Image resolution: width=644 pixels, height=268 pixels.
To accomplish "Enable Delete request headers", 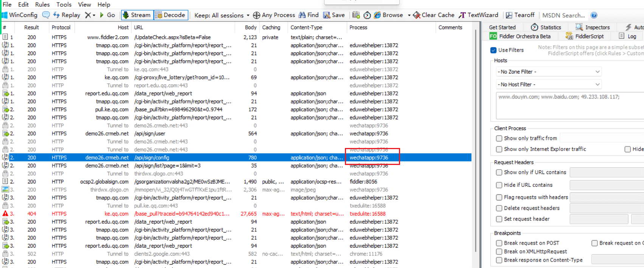I will pos(499,208).
